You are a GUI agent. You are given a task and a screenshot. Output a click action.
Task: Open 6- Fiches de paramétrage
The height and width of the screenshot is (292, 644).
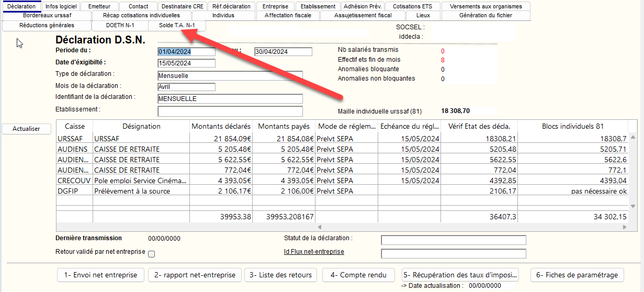click(577, 275)
